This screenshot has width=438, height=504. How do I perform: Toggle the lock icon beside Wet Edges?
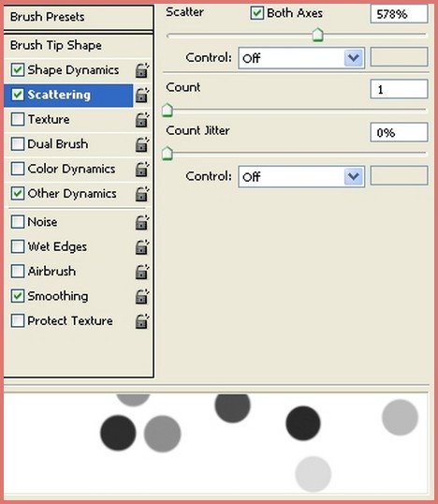point(141,247)
